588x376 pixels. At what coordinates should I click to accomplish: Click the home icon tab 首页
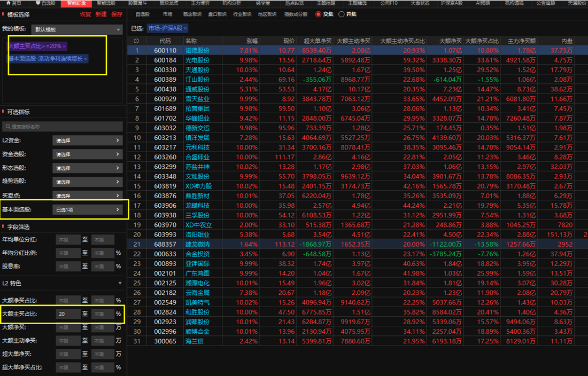point(16,3)
